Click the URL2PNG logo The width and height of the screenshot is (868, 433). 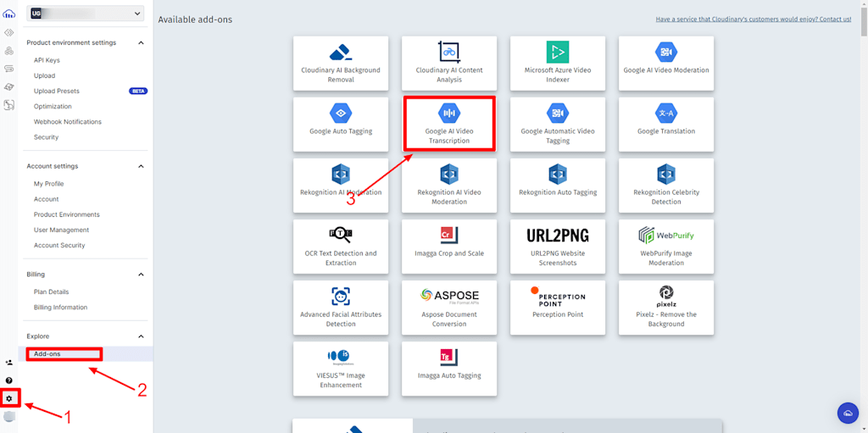tap(558, 236)
